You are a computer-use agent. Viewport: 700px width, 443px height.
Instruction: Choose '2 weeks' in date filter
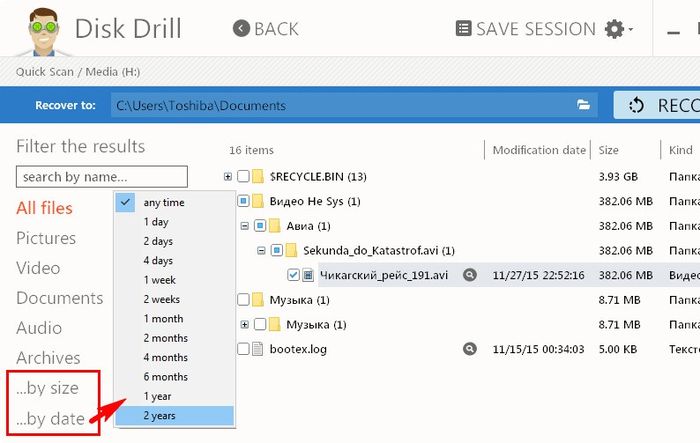(175, 299)
